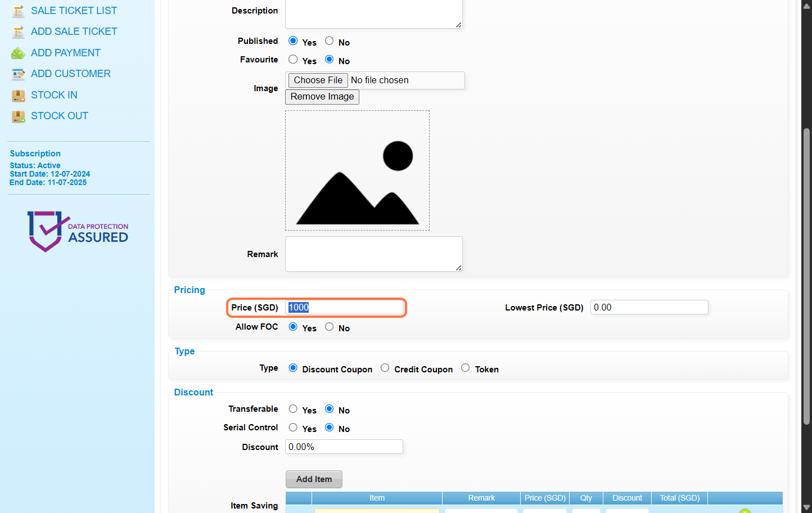Click the Add Customer icon
Screen dimensions: 812x513
pyautogui.click(x=19, y=74)
